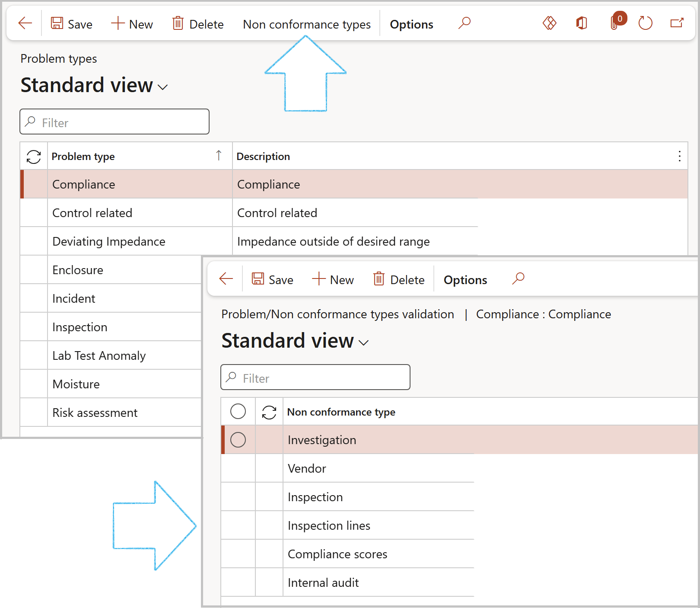
Task: Open the Office app icon
Action: (x=582, y=23)
